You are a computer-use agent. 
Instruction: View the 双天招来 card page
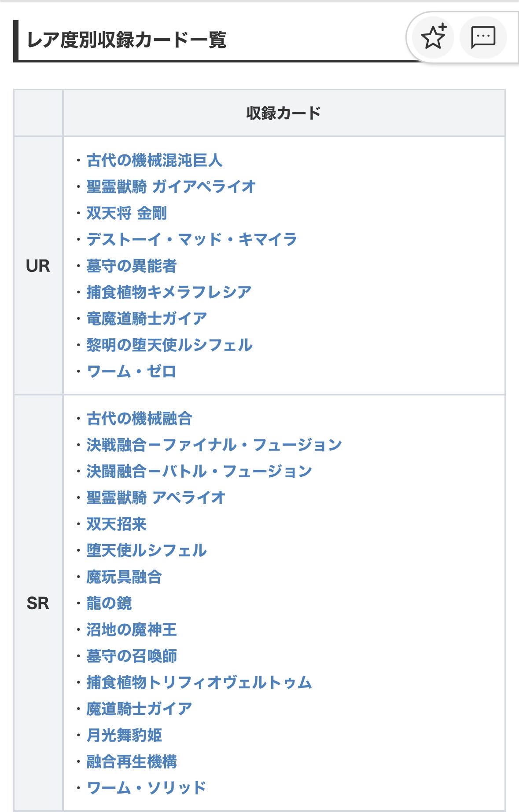click(117, 524)
